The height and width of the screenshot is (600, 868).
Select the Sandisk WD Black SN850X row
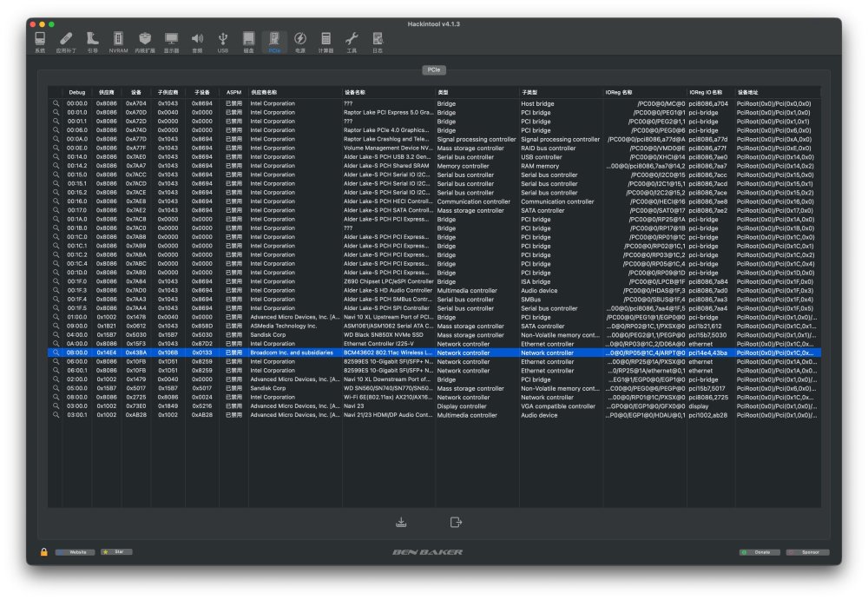(x=434, y=334)
